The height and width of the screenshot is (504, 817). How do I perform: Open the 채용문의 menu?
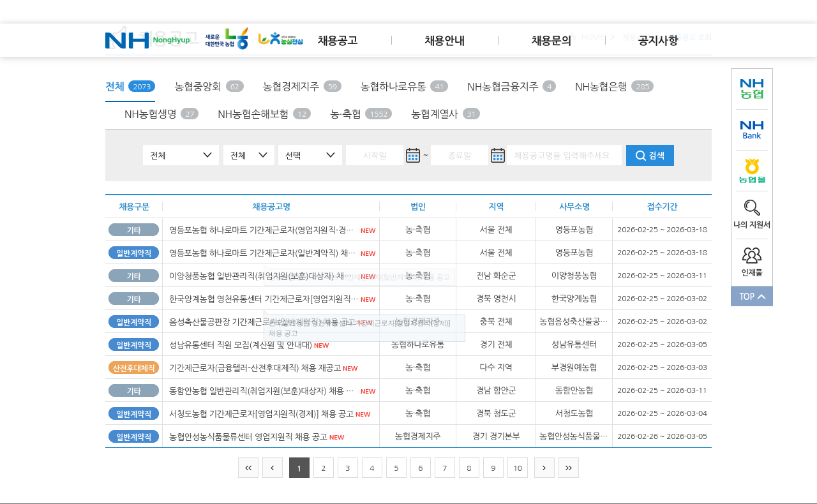pyautogui.click(x=551, y=40)
